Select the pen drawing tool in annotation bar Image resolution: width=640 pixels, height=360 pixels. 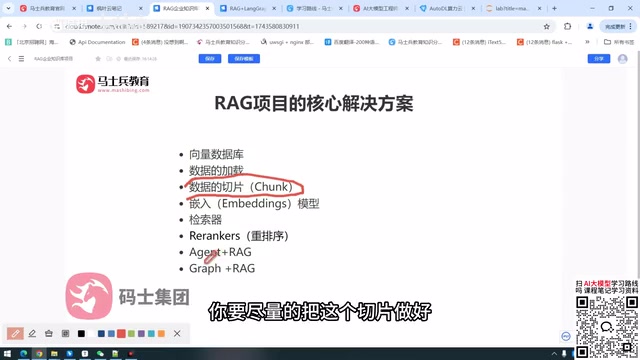tap(15, 333)
